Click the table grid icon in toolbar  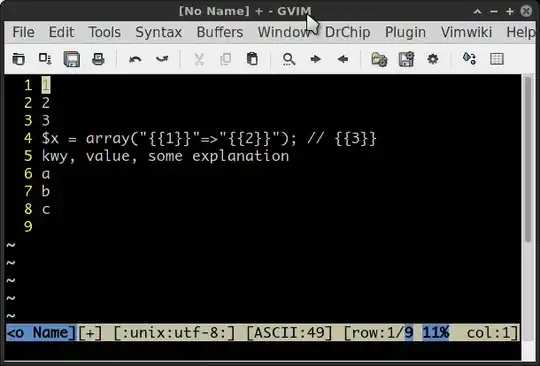(x=497, y=59)
